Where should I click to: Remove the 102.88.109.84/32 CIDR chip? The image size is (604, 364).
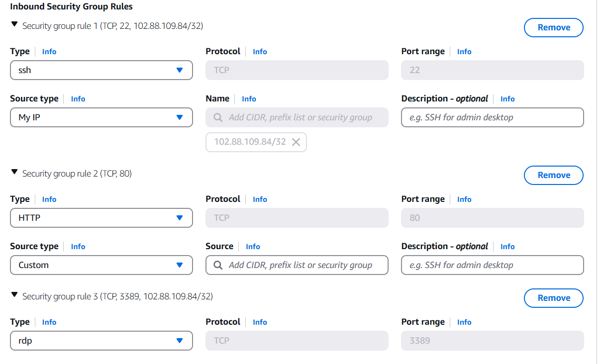[296, 142]
